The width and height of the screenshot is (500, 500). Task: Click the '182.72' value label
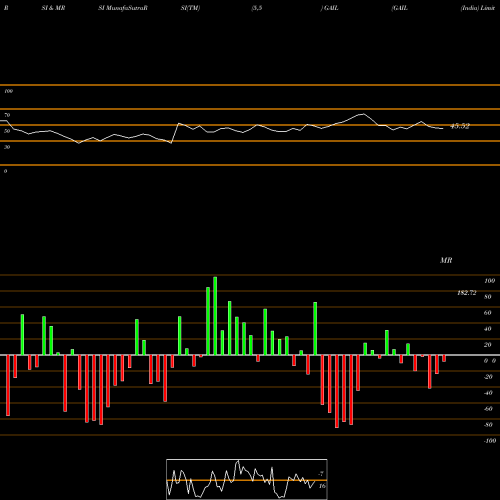(x=467, y=293)
